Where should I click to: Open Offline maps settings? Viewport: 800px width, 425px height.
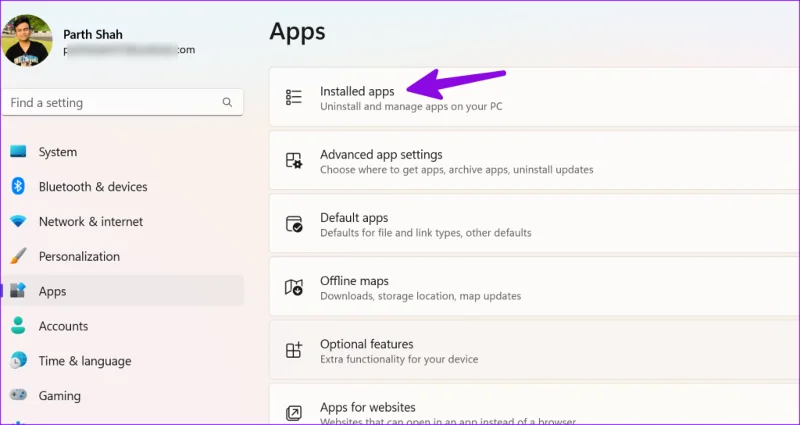(x=534, y=287)
